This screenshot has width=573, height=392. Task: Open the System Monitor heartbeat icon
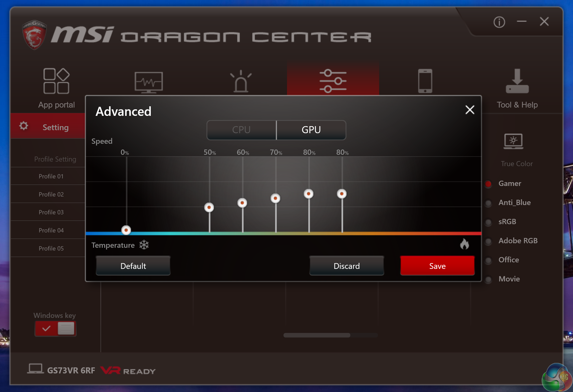(149, 82)
